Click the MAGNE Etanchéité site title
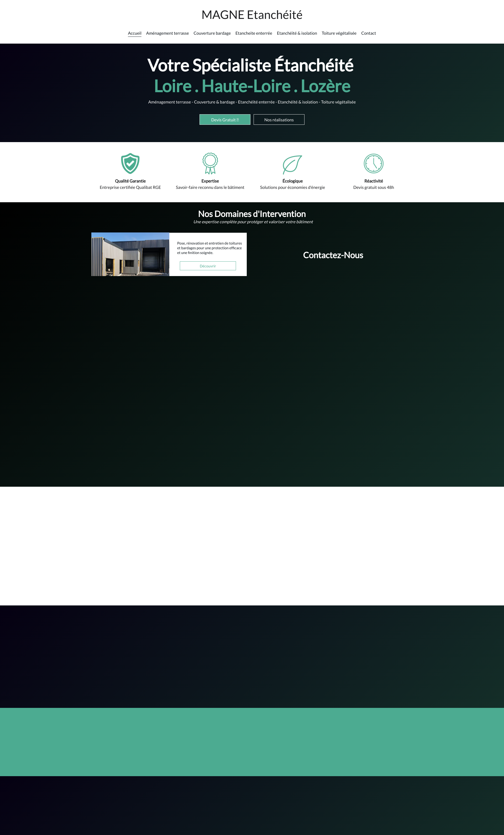 pos(252,15)
